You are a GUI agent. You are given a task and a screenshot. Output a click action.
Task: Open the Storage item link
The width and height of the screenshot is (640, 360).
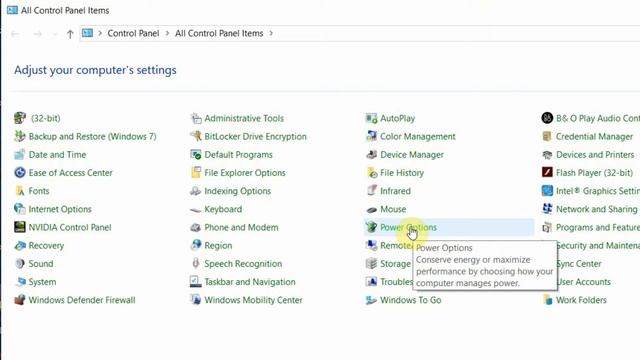pos(396,264)
